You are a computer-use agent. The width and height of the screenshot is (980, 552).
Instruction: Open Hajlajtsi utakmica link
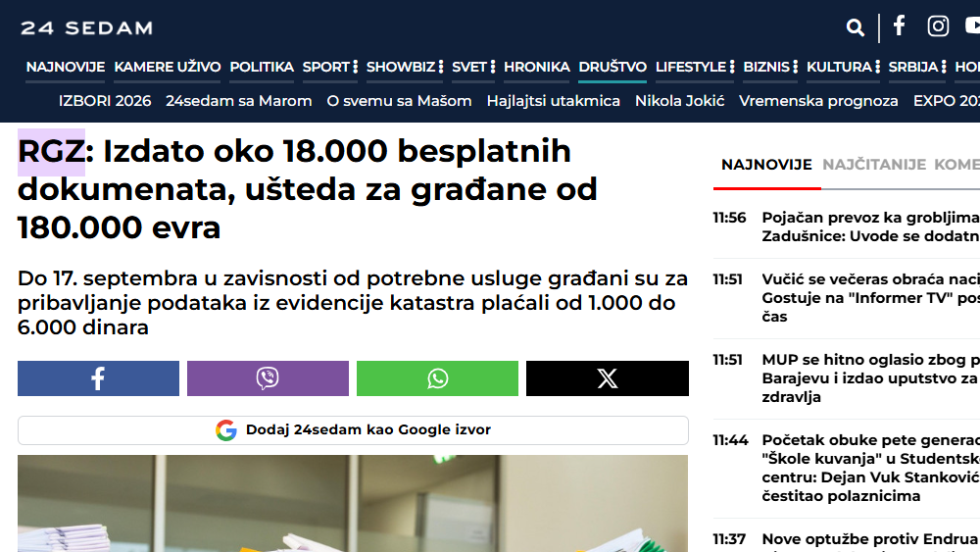coord(554,101)
